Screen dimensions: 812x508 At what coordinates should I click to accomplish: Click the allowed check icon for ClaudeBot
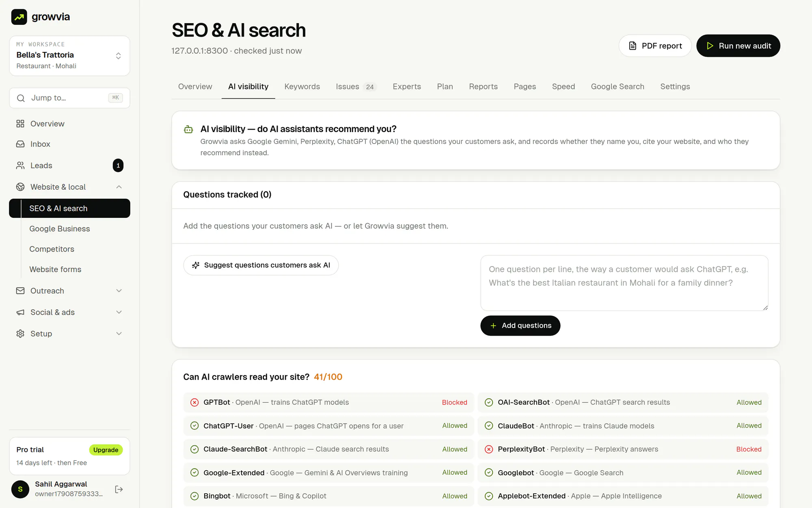(489, 426)
